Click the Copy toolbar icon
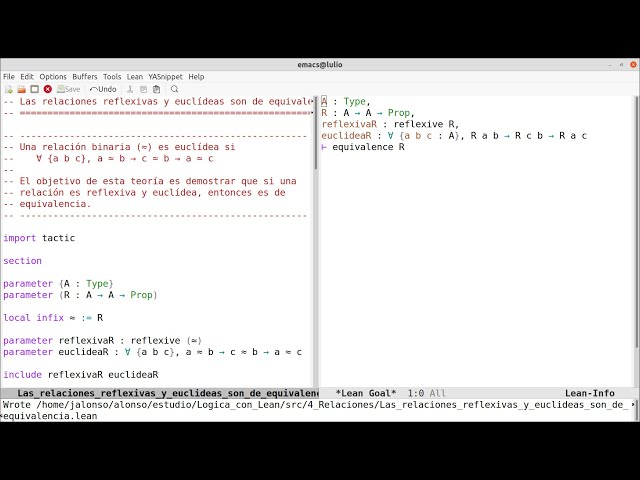Image resolution: width=640 pixels, height=480 pixels. [x=143, y=89]
